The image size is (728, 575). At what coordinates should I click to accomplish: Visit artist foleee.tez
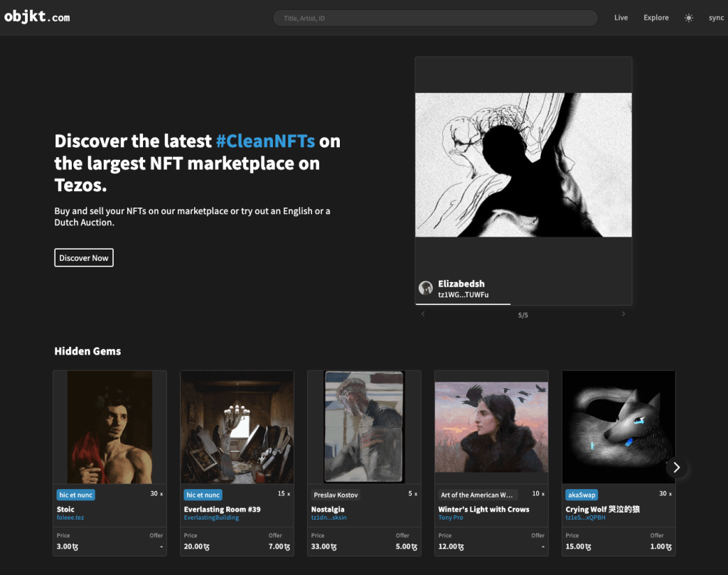click(x=70, y=517)
